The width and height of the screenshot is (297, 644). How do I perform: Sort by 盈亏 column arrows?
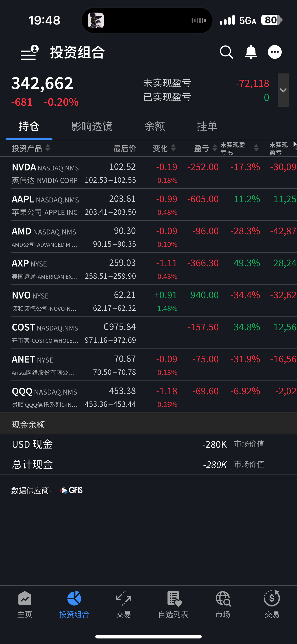pyautogui.click(x=215, y=148)
